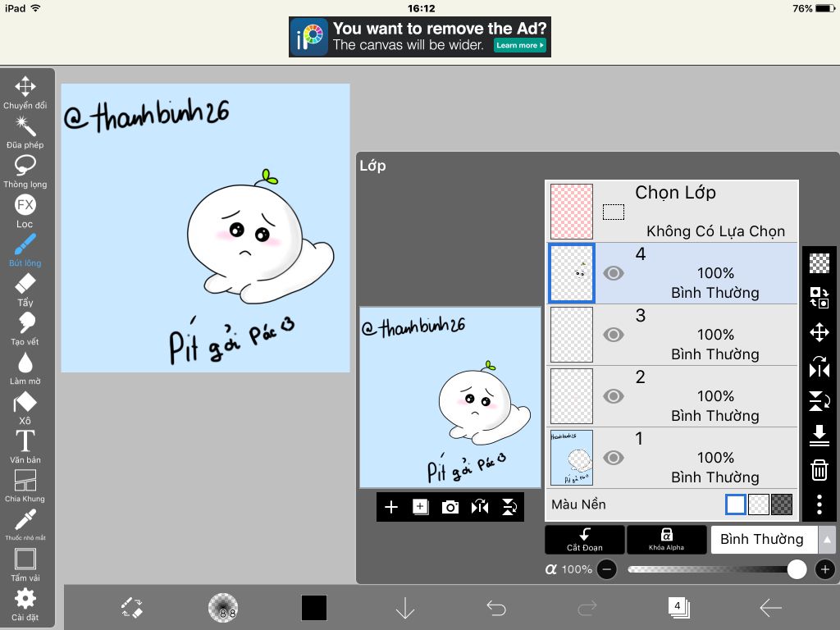Click the blend mode up arrow

[827, 540]
